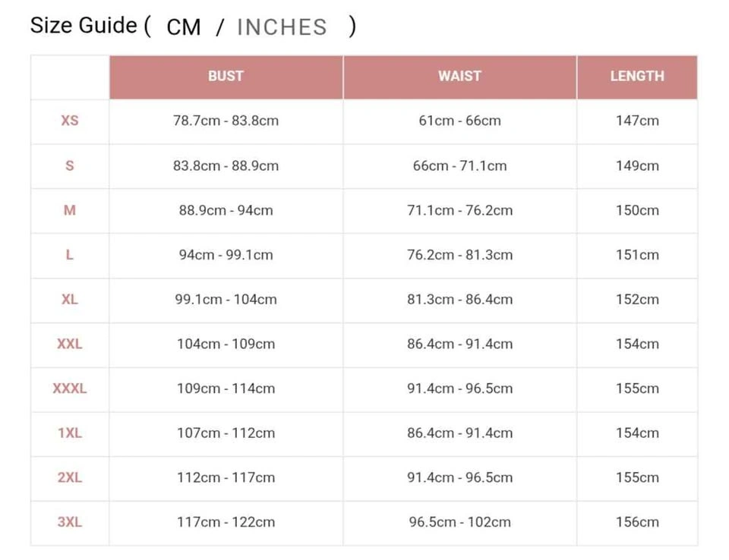729x560 pixels.
Task: Click the 99.1cm - 104cm bust cell
Action: [x=226, y=299]
